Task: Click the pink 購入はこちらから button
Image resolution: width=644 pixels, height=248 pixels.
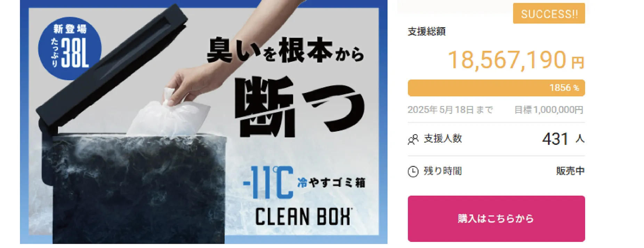Action: (496, 219)
